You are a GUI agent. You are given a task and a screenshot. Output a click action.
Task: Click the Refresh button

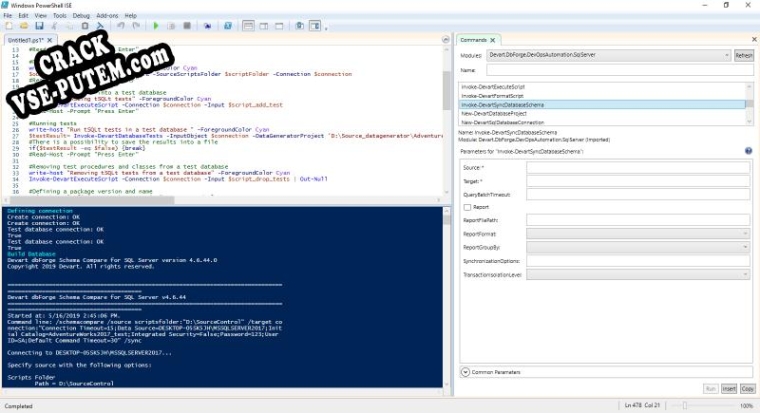(743, 55)
